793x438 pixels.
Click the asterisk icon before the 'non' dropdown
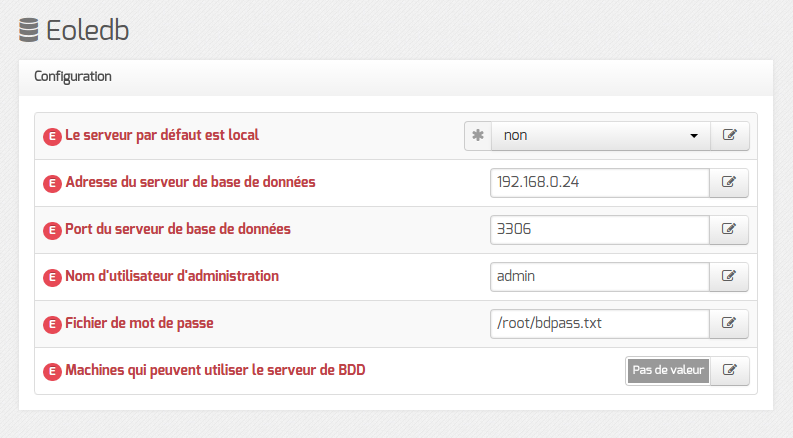pos(478,136)
